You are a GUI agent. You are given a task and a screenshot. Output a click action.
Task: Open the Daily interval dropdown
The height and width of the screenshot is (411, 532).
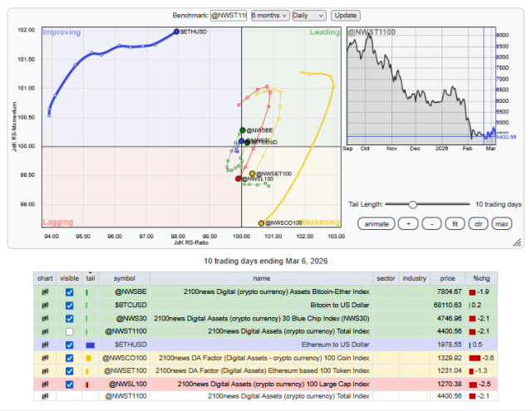308,16
